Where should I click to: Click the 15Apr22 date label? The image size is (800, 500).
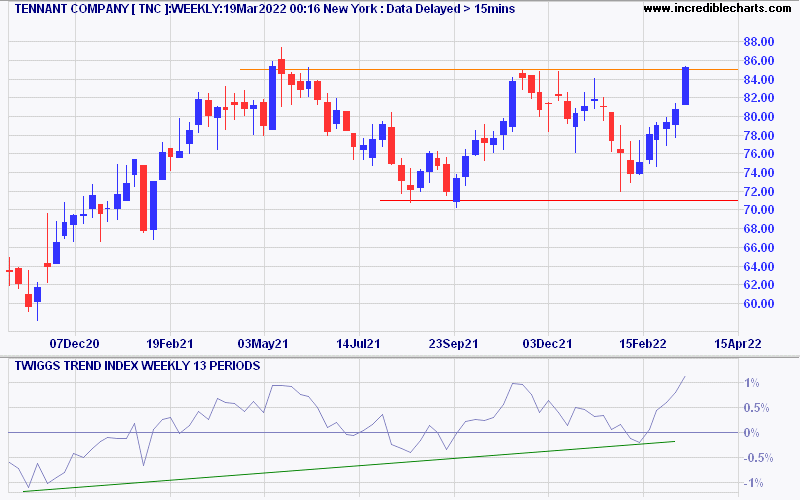coord(738,344)
